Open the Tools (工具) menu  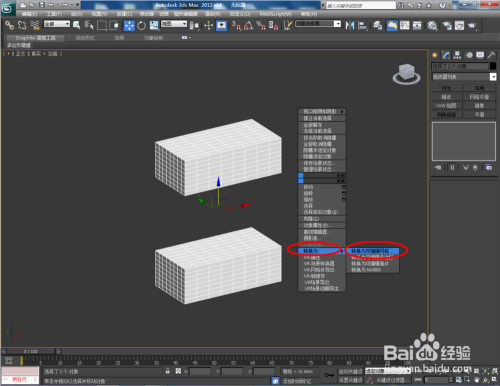pos(54,14)
